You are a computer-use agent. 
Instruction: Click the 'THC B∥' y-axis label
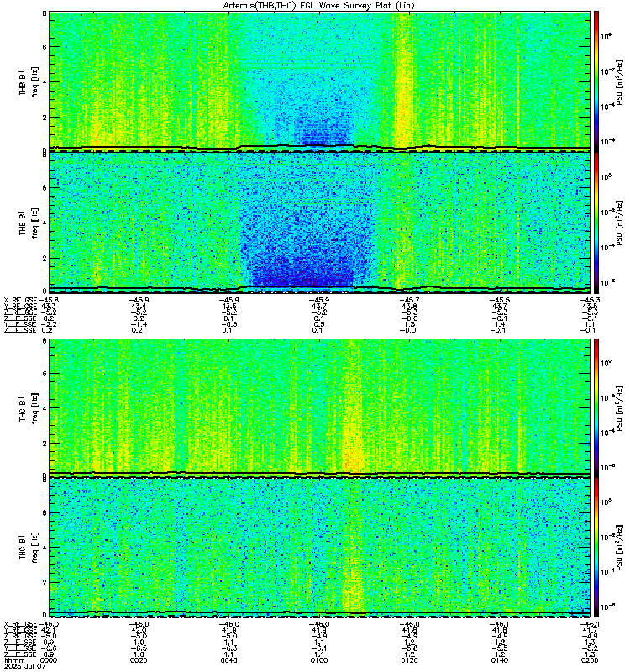[x=23, y=548]
